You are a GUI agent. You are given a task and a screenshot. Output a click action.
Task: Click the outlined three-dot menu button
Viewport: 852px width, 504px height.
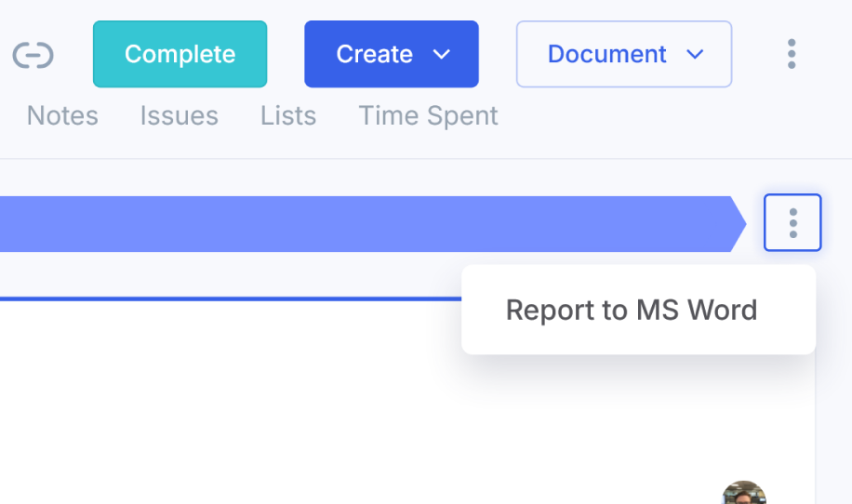pos(792,222)
